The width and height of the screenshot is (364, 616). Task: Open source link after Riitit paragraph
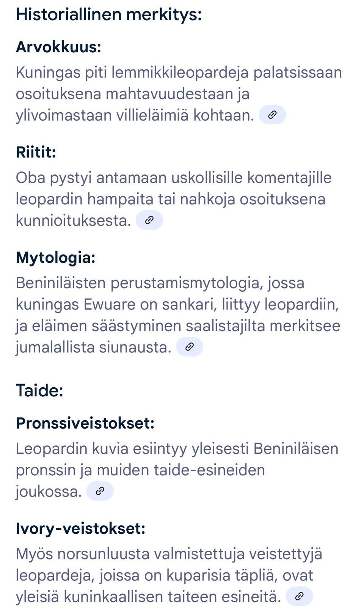149,220
